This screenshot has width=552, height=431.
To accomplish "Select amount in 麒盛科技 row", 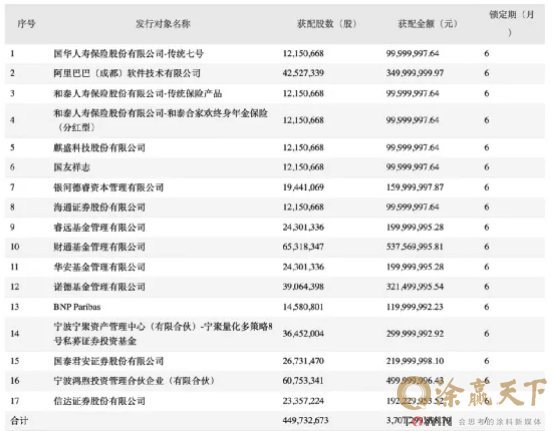I will coord(412,148).
